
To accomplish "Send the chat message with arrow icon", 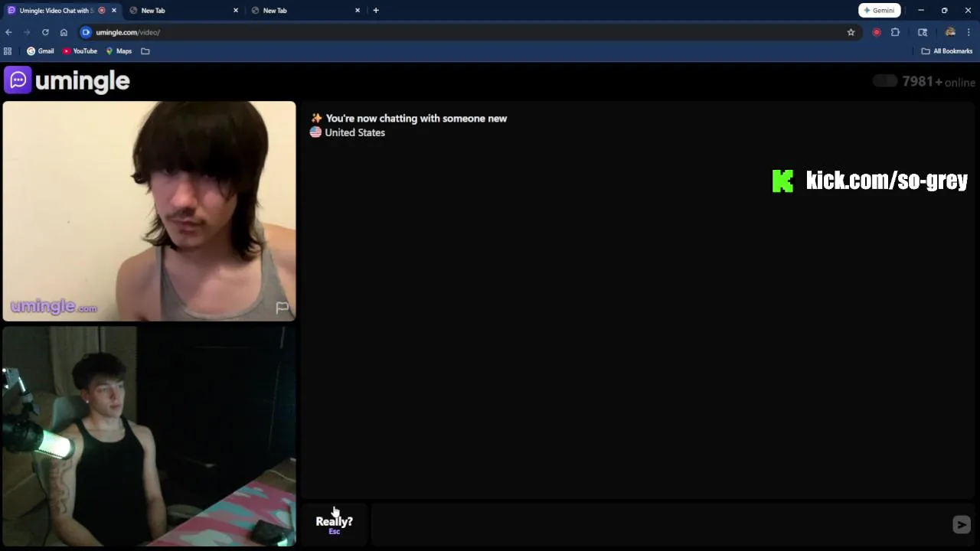I will (x=961, y=524).
